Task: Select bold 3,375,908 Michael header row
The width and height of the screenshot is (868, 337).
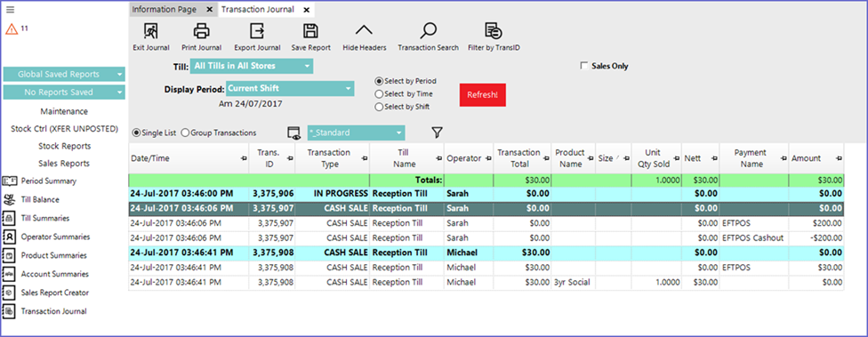Action: coord(486,253)
